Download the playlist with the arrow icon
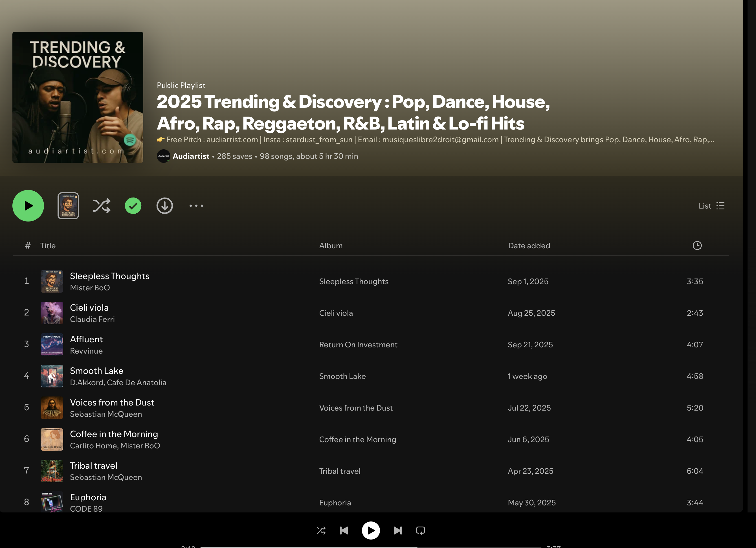Viewport: 756px width, 548px height. (x=165, y=206)
